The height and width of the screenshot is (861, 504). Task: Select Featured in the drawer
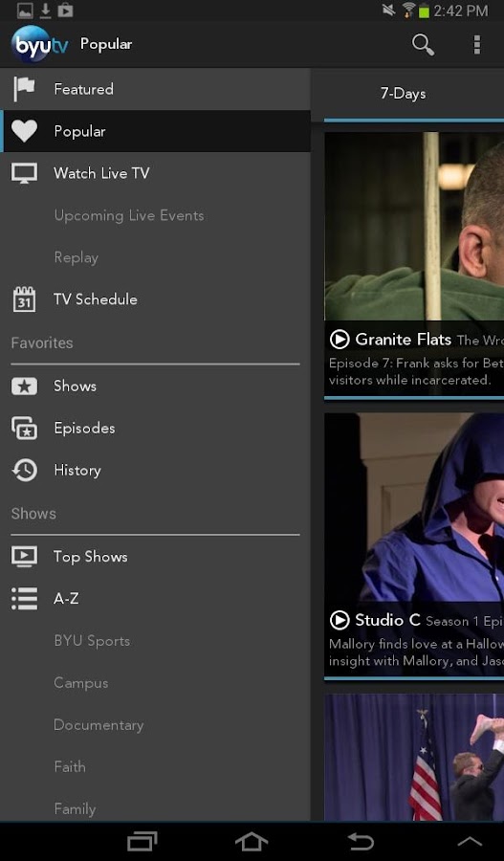155,89
